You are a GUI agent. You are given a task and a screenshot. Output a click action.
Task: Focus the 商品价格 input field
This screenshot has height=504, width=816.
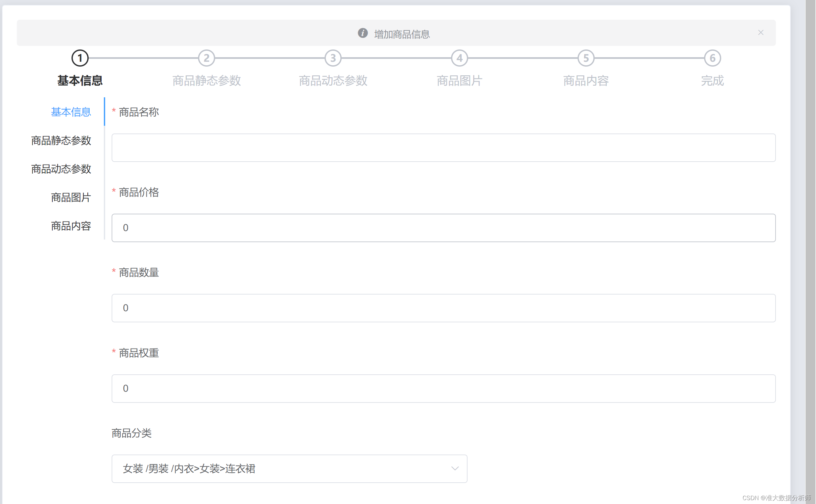tap(443, 228)
